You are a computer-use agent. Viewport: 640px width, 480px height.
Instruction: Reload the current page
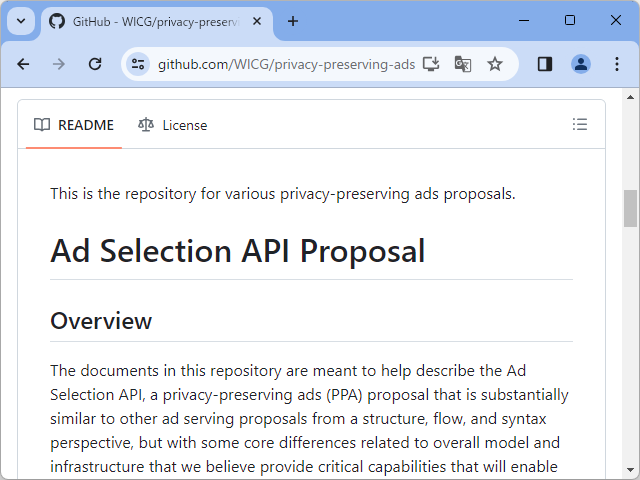(x=95, y=64)
